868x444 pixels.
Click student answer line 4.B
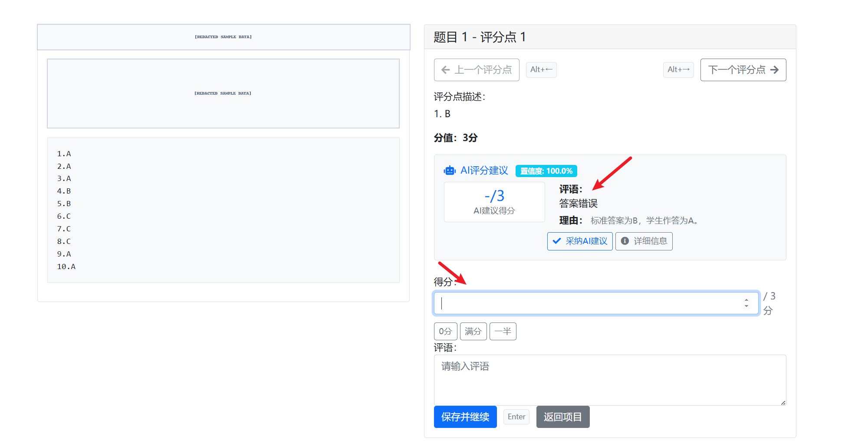[x=64, y=191]
